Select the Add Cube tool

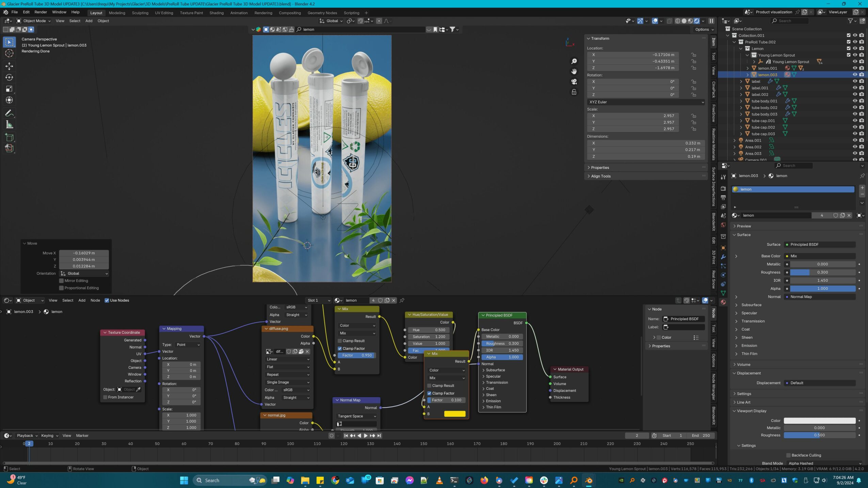pos(9,138)
